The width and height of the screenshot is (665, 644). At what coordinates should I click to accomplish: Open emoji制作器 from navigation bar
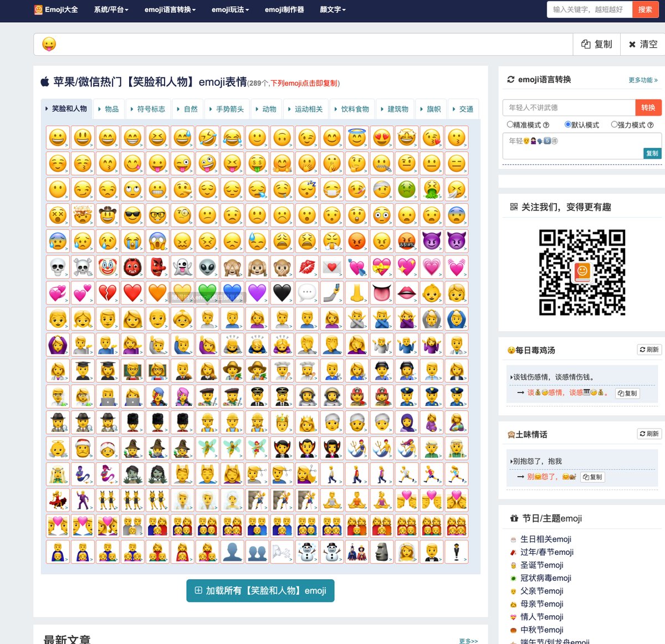point(284,9)
